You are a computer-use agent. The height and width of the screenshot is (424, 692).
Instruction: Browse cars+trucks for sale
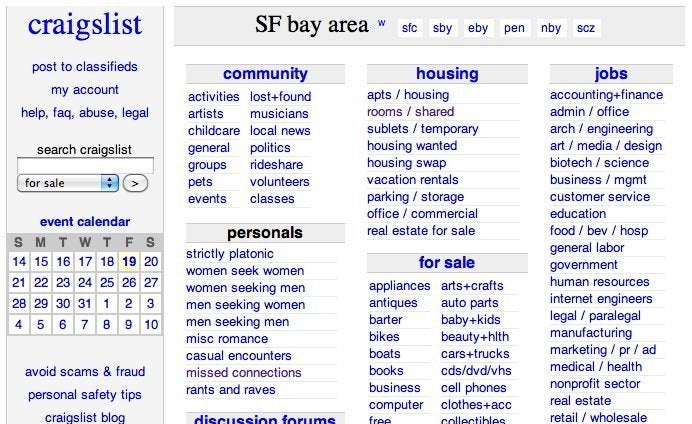[475, 354]
